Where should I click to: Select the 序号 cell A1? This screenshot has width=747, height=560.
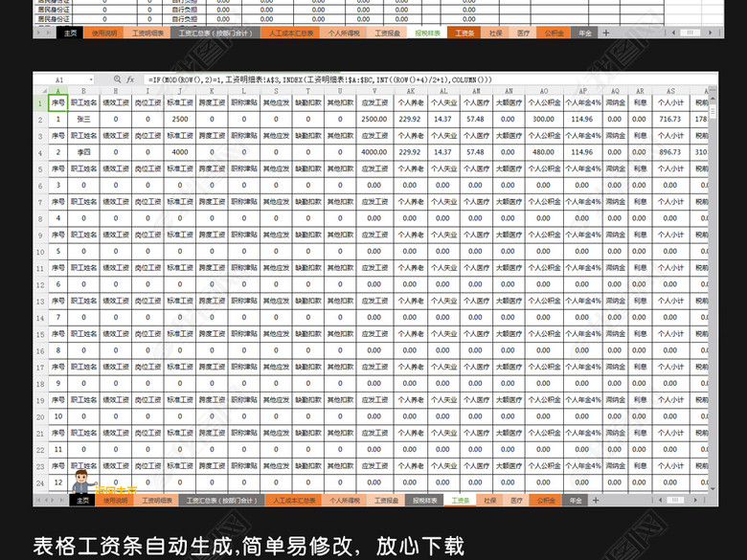point(57,103)
